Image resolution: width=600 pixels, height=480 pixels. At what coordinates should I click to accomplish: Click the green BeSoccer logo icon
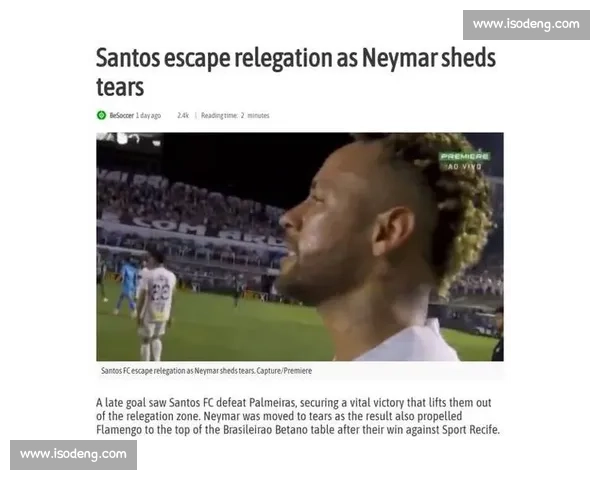pyautogui.click(x=101, y=115)
